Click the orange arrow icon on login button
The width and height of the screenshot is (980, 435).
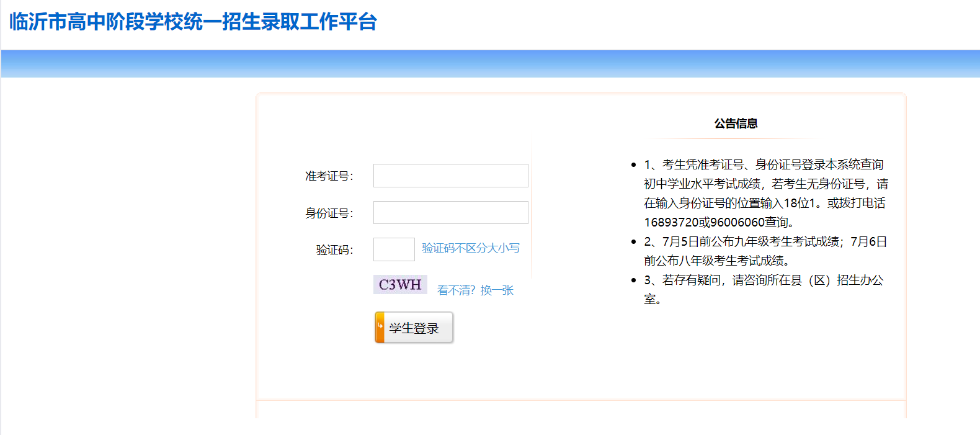tap(380, 327)
